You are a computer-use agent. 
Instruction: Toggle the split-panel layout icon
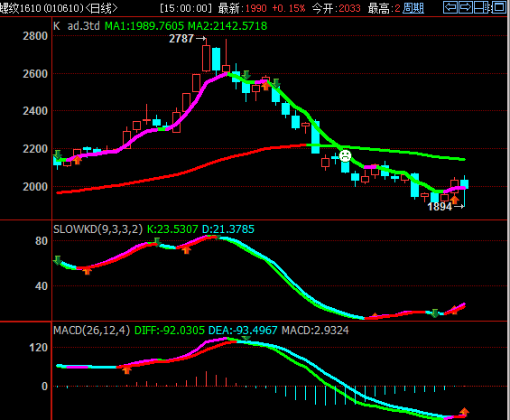coord(482,7)
